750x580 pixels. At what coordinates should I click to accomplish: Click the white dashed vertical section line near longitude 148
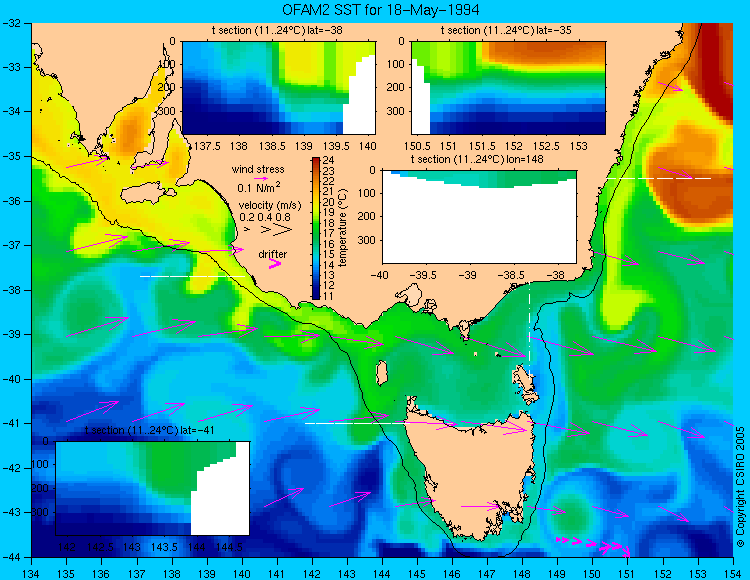coord(529,330)
